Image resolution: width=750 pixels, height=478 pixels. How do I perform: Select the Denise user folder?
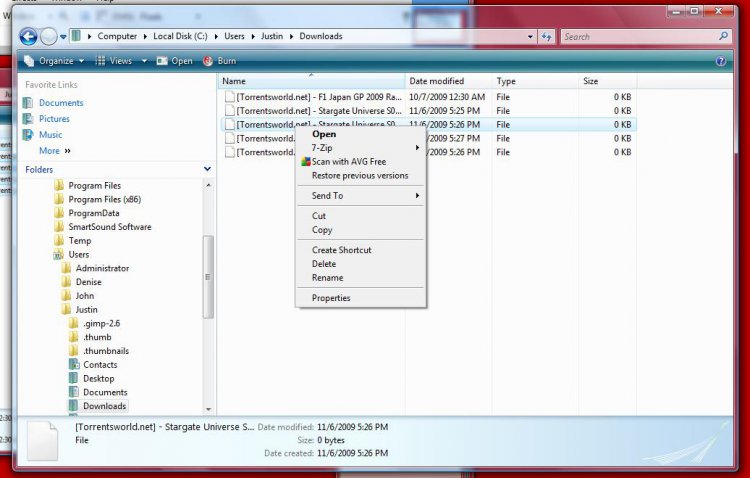pos(88,282)
